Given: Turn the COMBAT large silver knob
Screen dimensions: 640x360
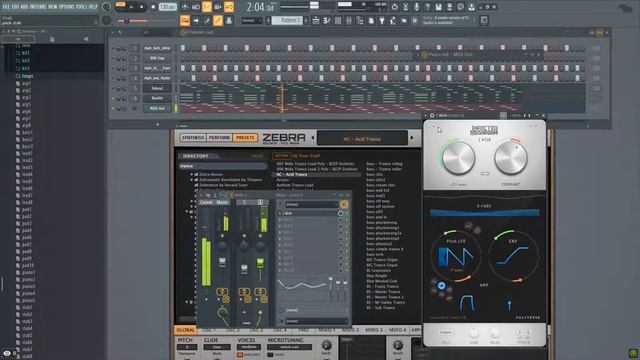Looking at the screenshot, I should point(511,158).
